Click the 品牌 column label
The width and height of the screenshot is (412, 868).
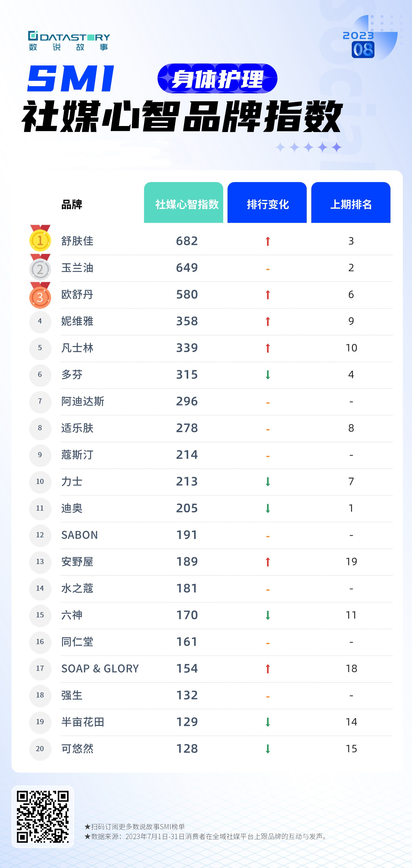[x=72, y=204]
